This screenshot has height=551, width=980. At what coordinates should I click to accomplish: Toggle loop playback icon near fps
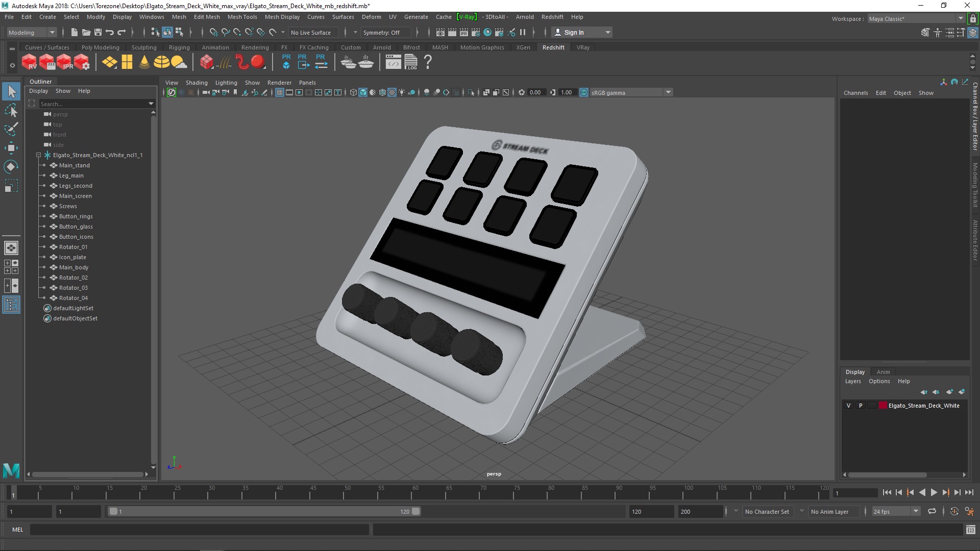[x=932, y=512]
